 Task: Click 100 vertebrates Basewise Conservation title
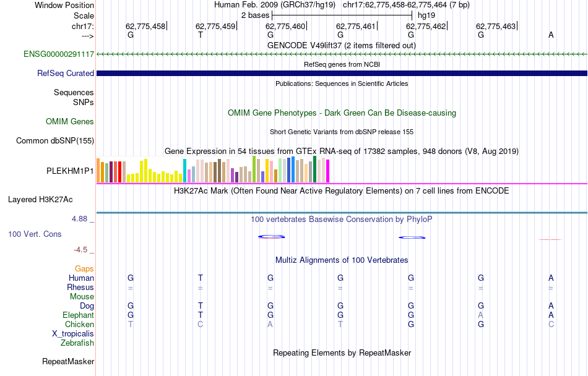(342, 219)
